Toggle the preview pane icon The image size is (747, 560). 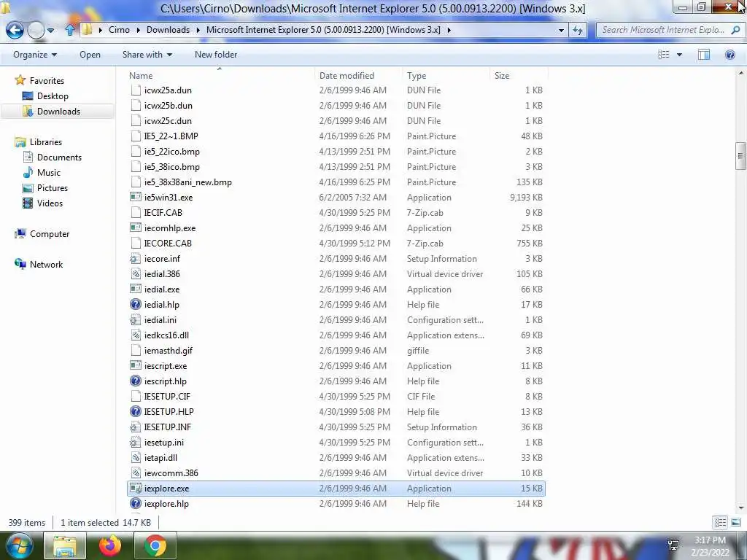[x=704, y=55]
